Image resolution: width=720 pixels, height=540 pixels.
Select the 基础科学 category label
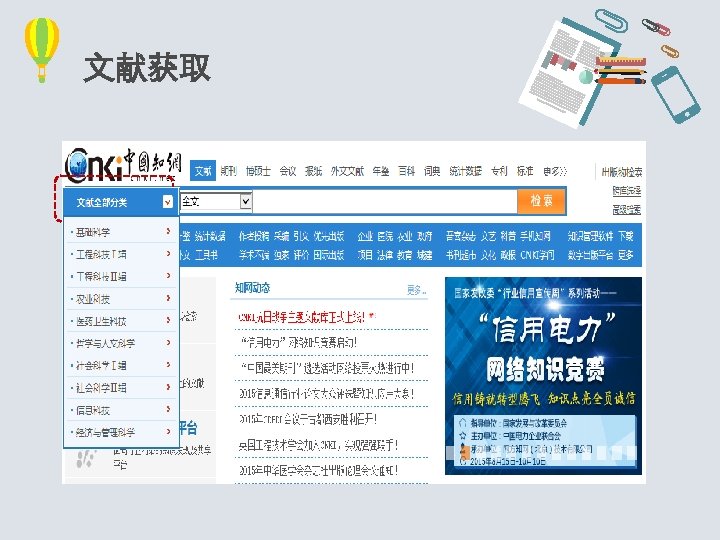click(93, 232)
